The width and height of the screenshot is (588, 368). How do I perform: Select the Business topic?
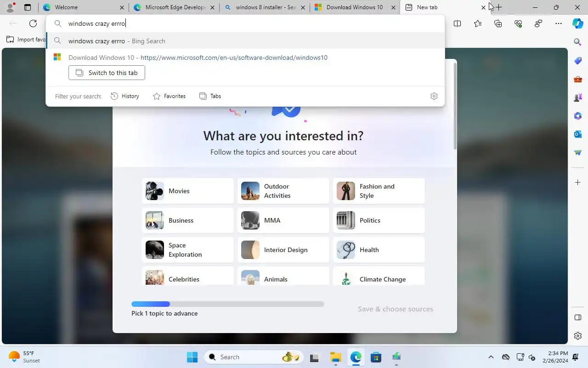[188, 220]
